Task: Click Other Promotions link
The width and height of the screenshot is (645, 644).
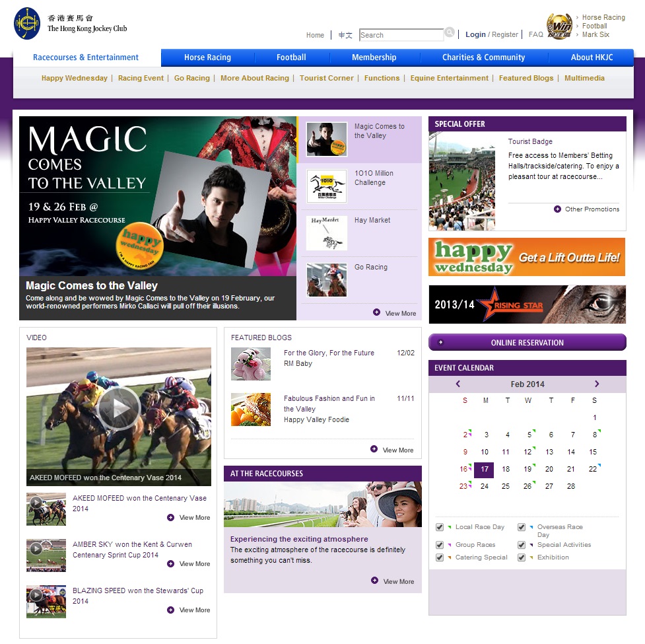Action: (592, 209)
